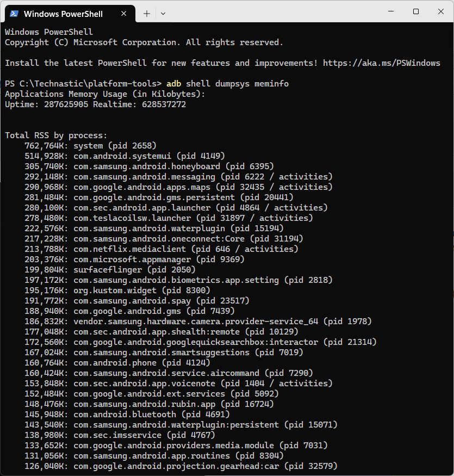Click the Total RSS by process heading

56,135
